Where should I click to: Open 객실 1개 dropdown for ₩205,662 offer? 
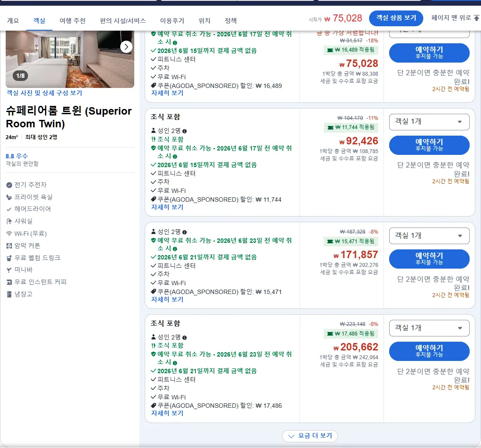tap(429, 328)
